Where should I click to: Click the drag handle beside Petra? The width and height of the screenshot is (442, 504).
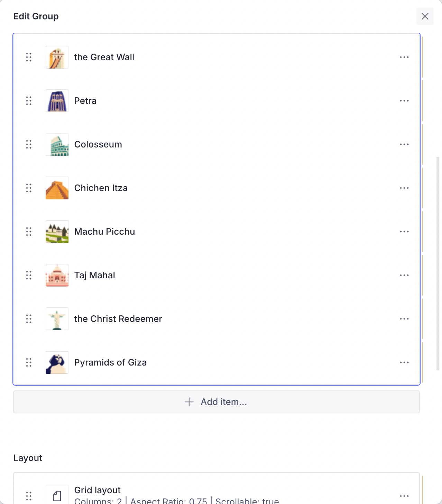29,101
